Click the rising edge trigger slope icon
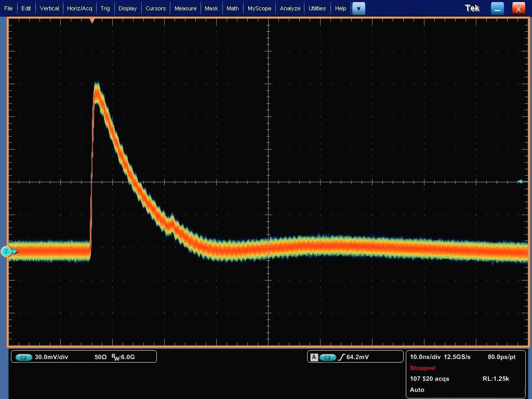This screenshot has width=532, height=399. 341,357
